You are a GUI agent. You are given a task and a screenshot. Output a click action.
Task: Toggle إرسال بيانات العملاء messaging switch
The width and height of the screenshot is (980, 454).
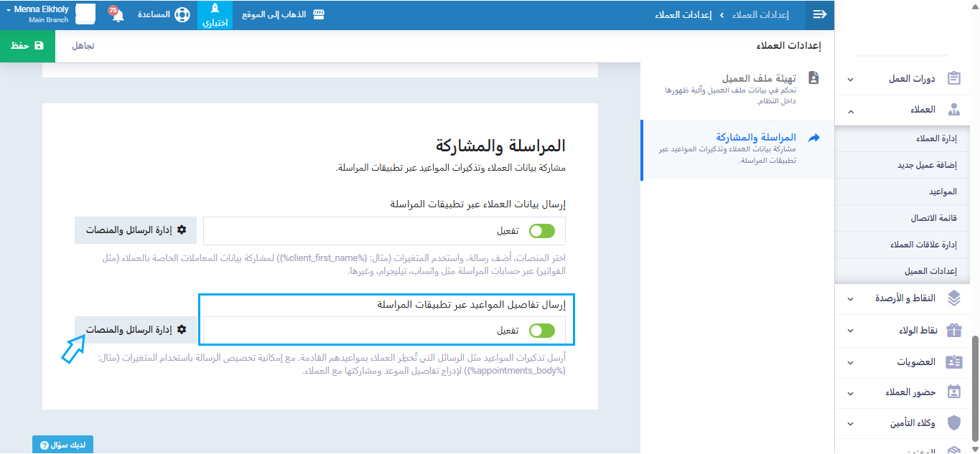click(x=542, y=231)
